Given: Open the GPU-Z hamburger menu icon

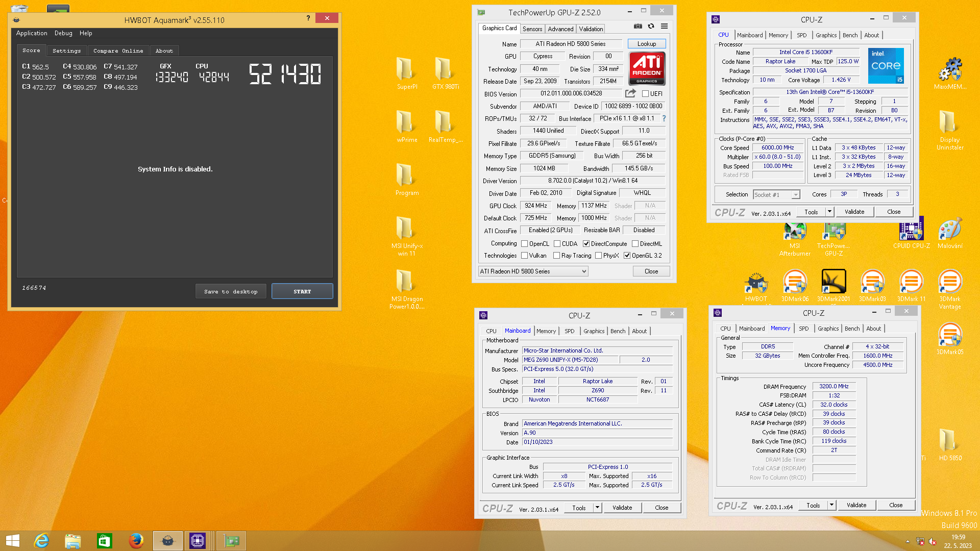Looking at the screenshot, I should click(x=664, y=27).
